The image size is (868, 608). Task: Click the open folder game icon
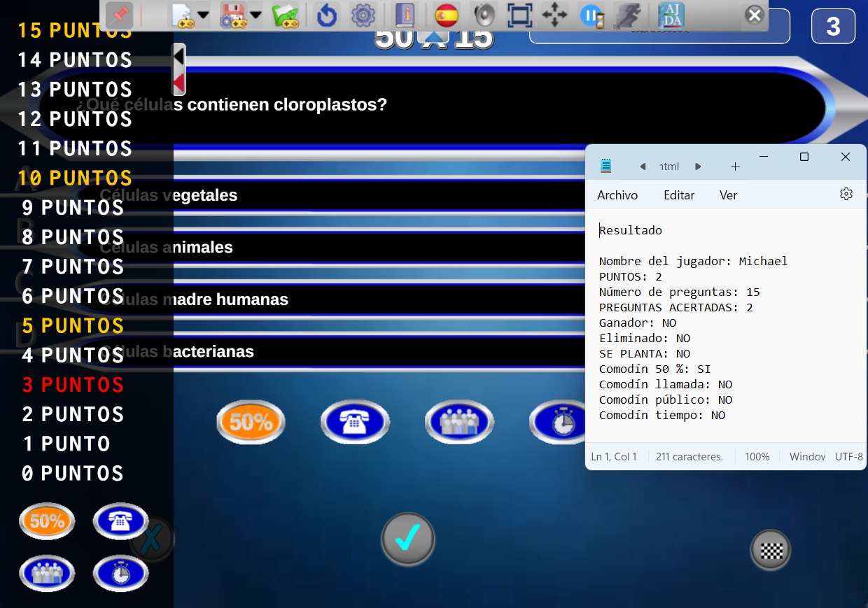(286, 15)
